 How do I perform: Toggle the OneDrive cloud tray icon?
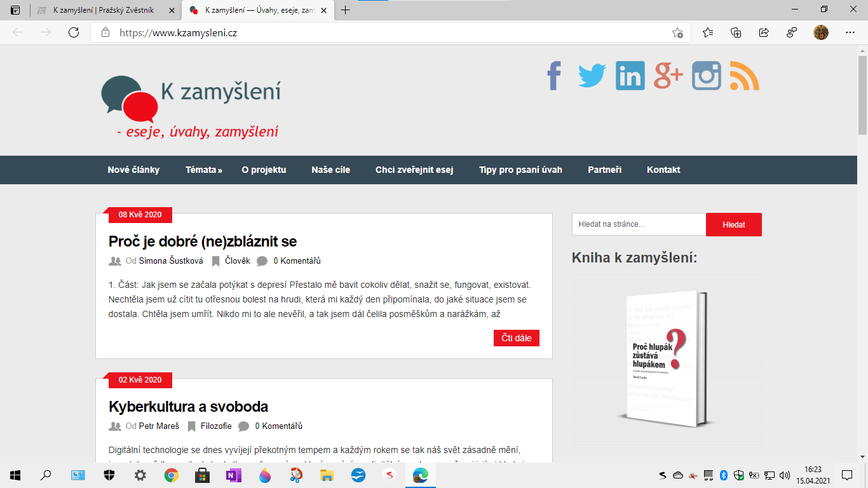[x=678, y=476]
